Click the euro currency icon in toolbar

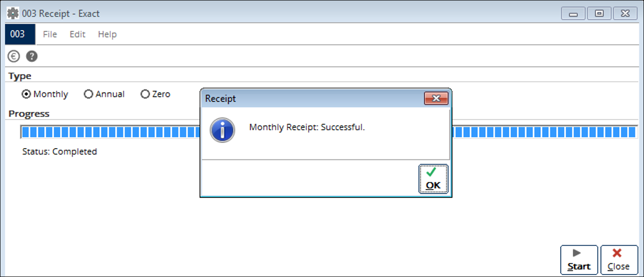coord(14,56)
